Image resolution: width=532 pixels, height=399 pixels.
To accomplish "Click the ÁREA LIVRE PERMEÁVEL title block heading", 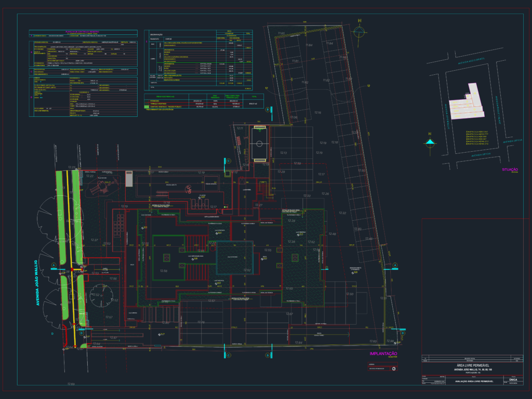I will tap(472, 365).
